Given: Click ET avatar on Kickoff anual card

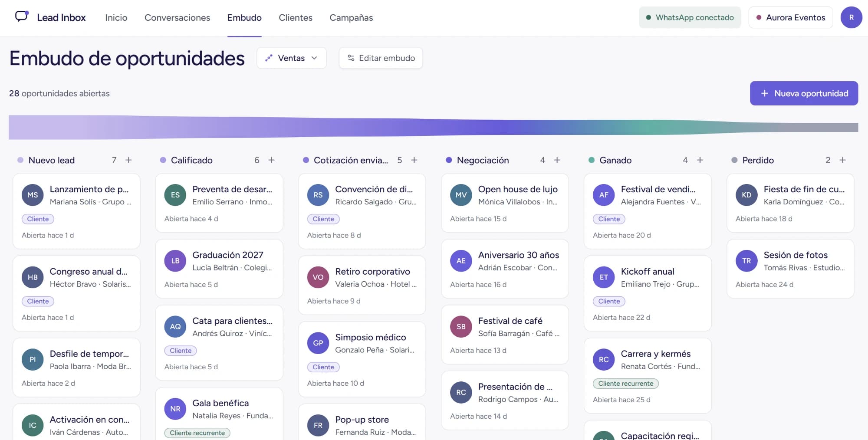Looking at the screenshot, I should coord(604,277).
